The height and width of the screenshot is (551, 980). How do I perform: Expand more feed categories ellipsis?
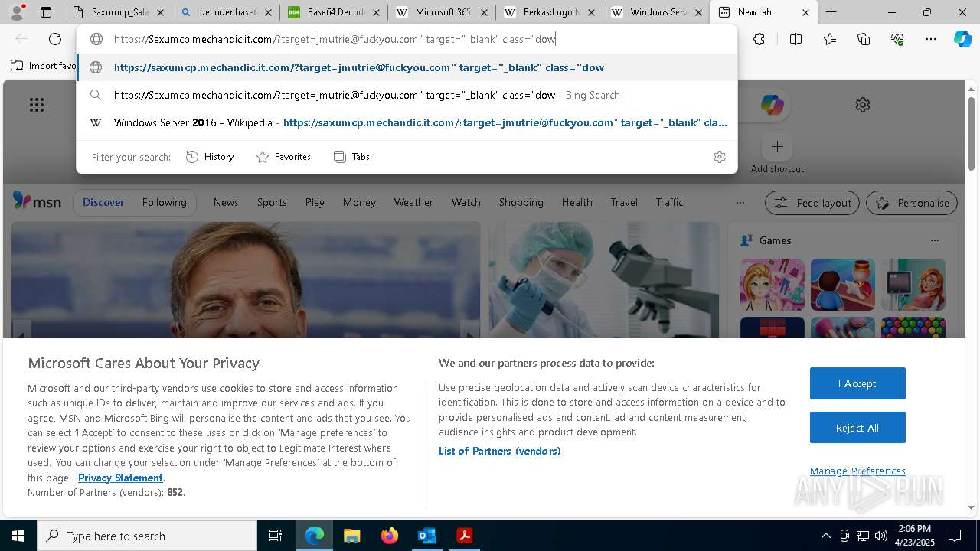pyautogui.click(x=740, y=203)
